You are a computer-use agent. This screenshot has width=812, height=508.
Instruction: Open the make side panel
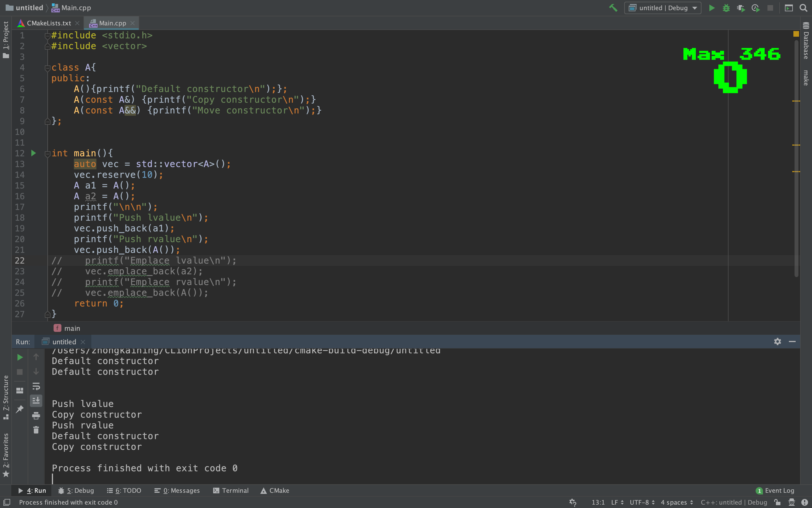[x=806, y=78]
